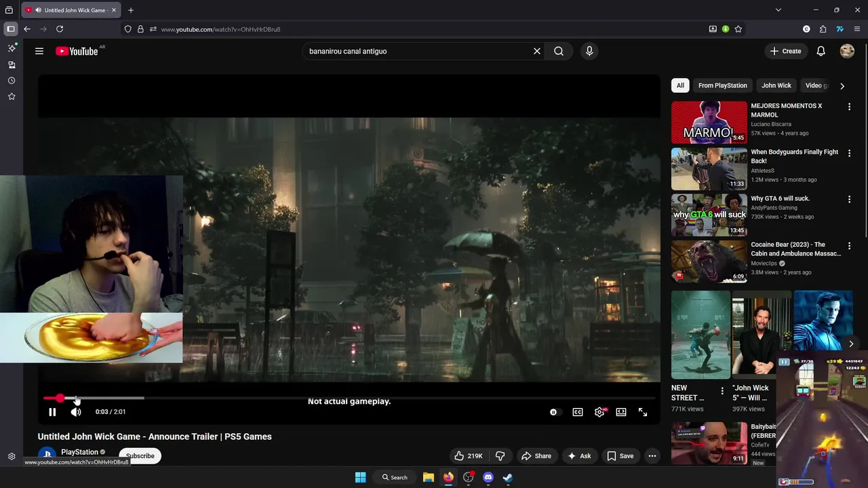This screenshot has height=488, width=868.
Task: Like the video with 219K likes
Action: pos(469,456)
